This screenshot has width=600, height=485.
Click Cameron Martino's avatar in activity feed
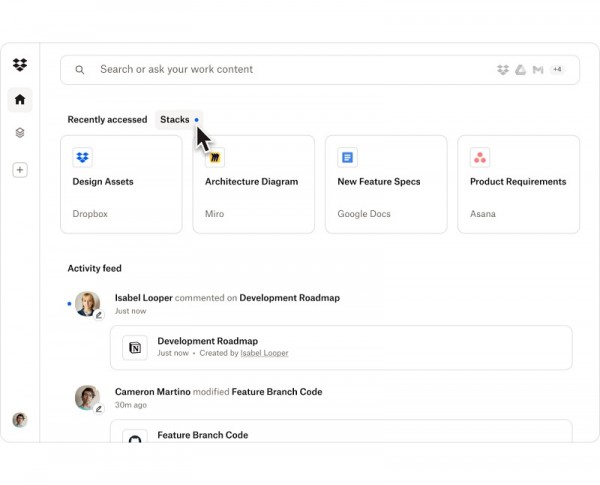[x=87, y=397]
